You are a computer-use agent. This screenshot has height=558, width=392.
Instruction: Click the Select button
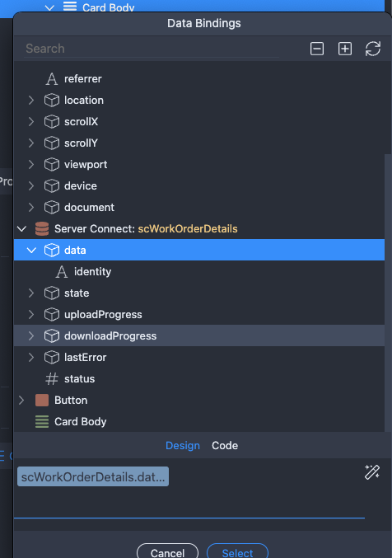point(237,552)
